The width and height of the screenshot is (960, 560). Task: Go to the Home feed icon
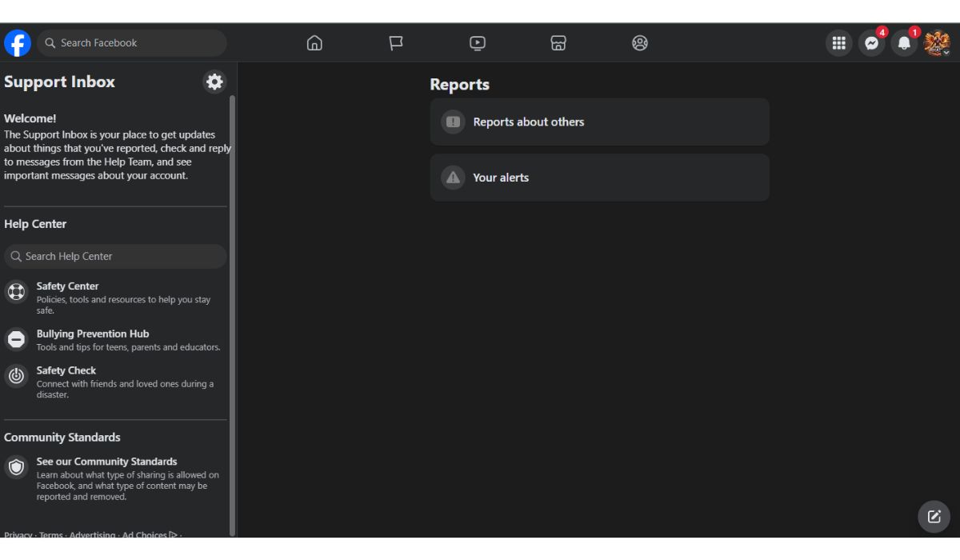coord(314,43)
